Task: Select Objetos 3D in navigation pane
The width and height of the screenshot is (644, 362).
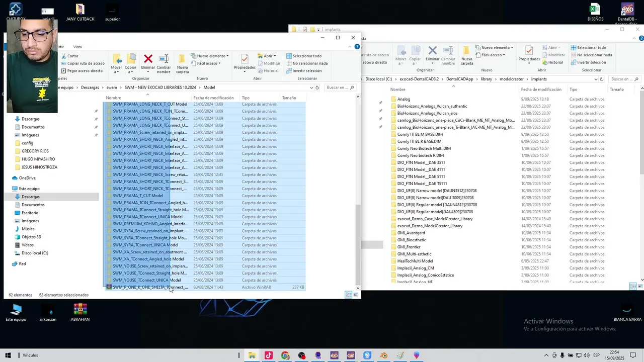Action: click(31, 237)
